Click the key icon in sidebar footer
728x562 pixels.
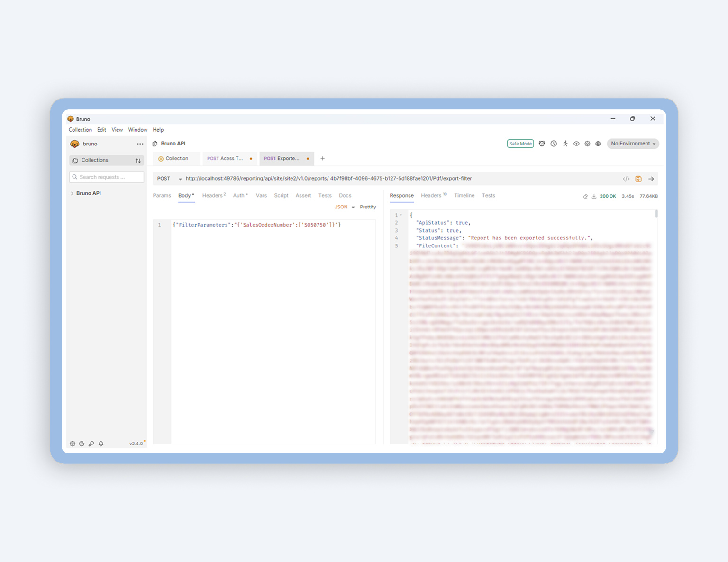pyautogui.click(x=91, y=444)
